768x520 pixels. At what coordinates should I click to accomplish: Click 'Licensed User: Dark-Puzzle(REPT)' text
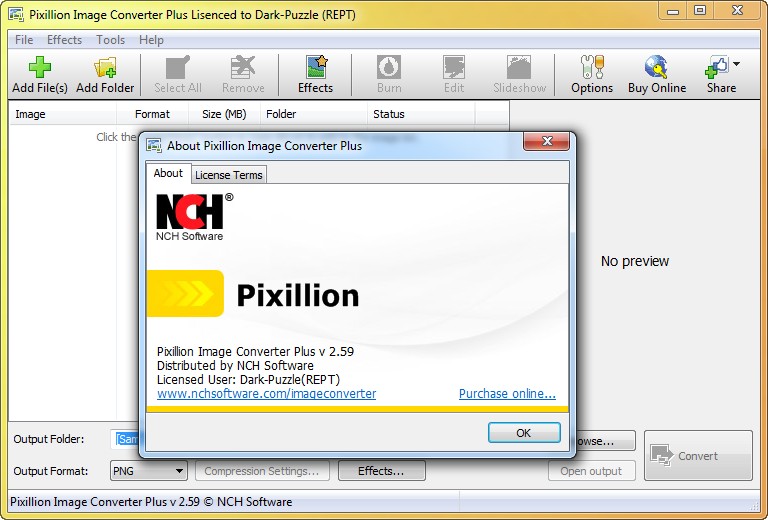coord(248,379)
